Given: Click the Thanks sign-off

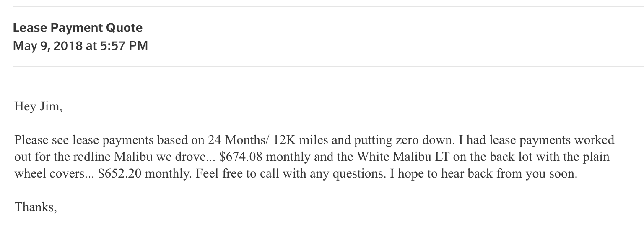Looking at the screenshot, I should click(x=36, y=207).
